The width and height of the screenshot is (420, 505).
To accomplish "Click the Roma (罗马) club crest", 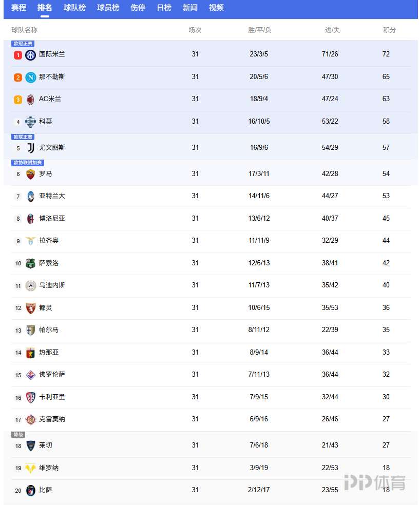I will [30, 174].
